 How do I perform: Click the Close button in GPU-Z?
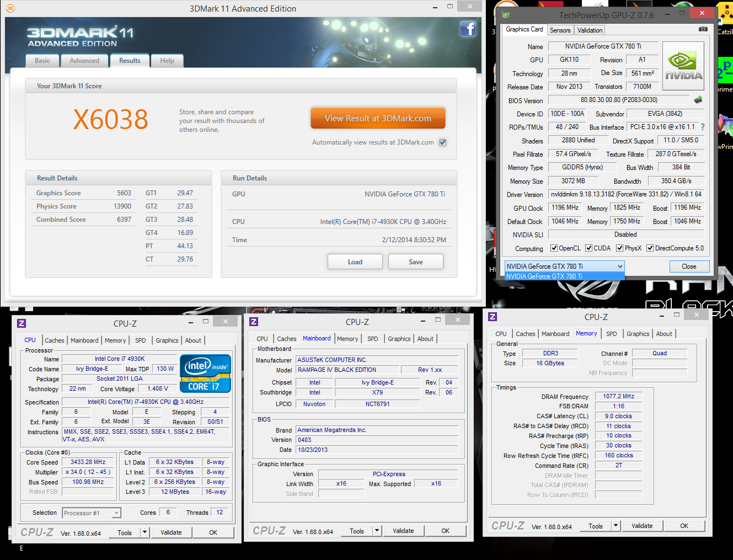click(x=689, y=266)
